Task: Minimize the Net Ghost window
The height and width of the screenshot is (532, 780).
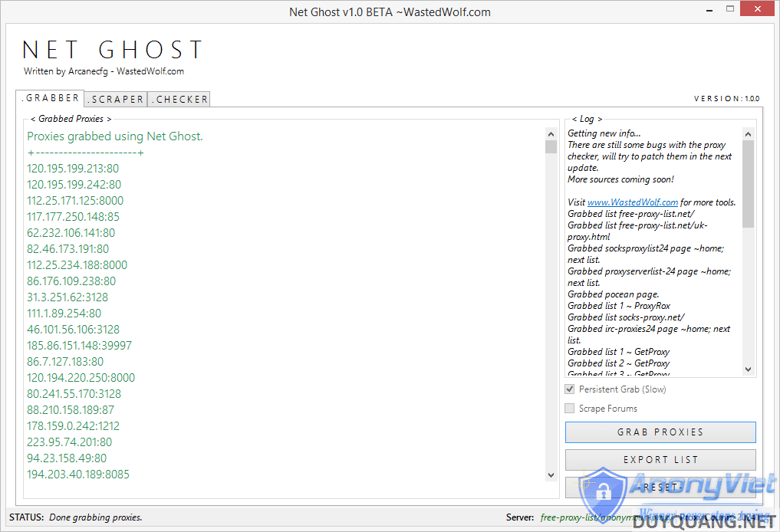Action: pos(710,9)
